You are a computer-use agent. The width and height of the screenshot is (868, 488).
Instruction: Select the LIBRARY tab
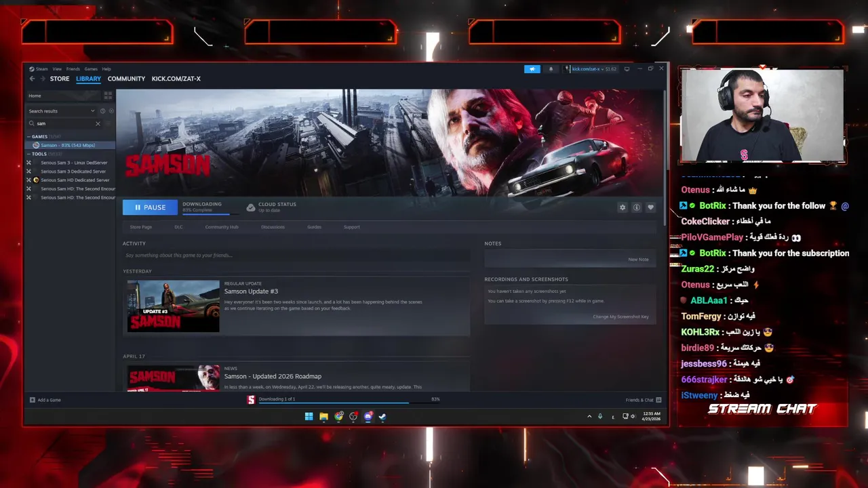tap(88, 79)
